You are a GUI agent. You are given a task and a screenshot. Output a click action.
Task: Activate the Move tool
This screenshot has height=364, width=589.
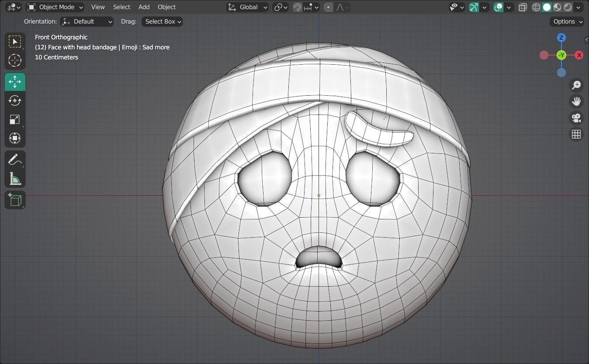15,82
